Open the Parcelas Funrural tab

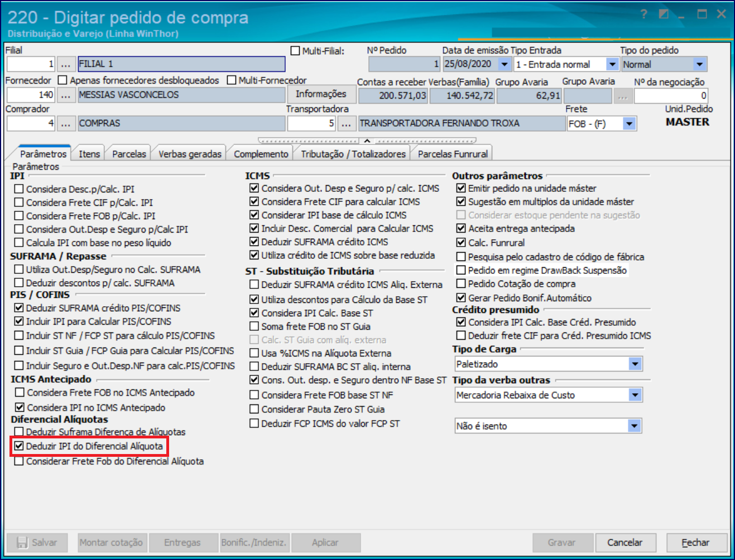pos(453,154)
